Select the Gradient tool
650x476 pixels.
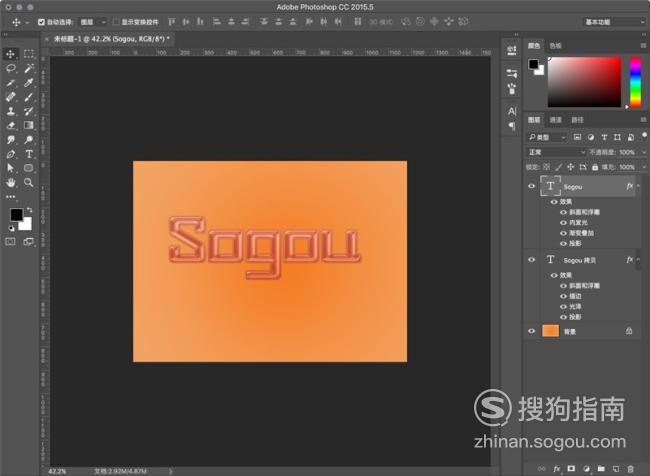[x=29, y=125]
